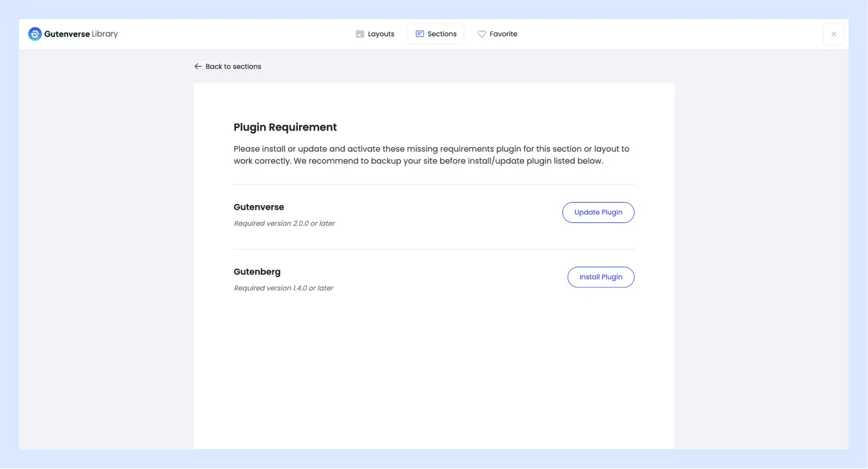This screenshot has width=868, height=469.
Task: Click the Gutenverse logo icon
Action: 35,34
